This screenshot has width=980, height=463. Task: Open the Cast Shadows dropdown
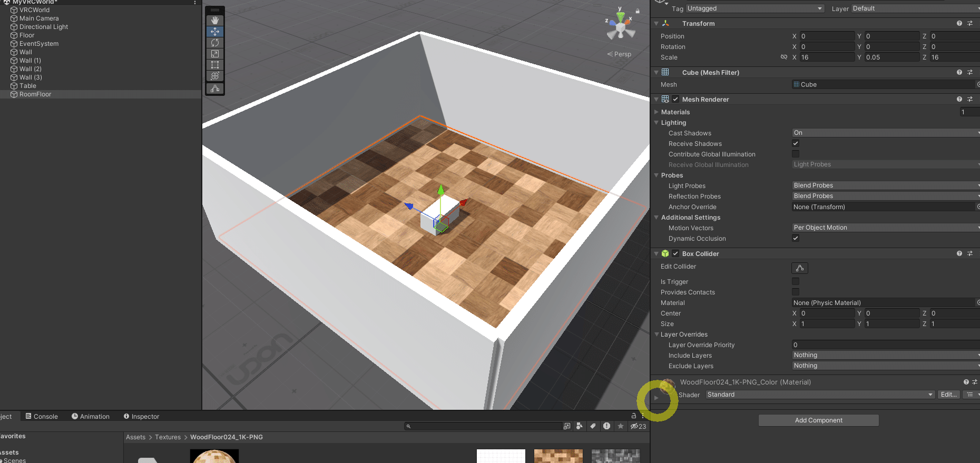click(x=886, y=133)
